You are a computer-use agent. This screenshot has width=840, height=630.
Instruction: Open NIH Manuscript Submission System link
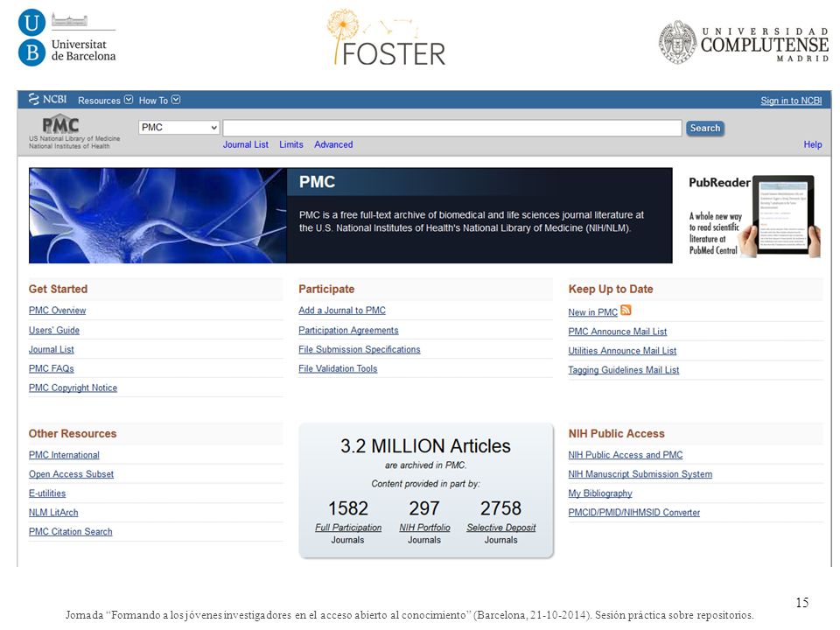point(640,474)
